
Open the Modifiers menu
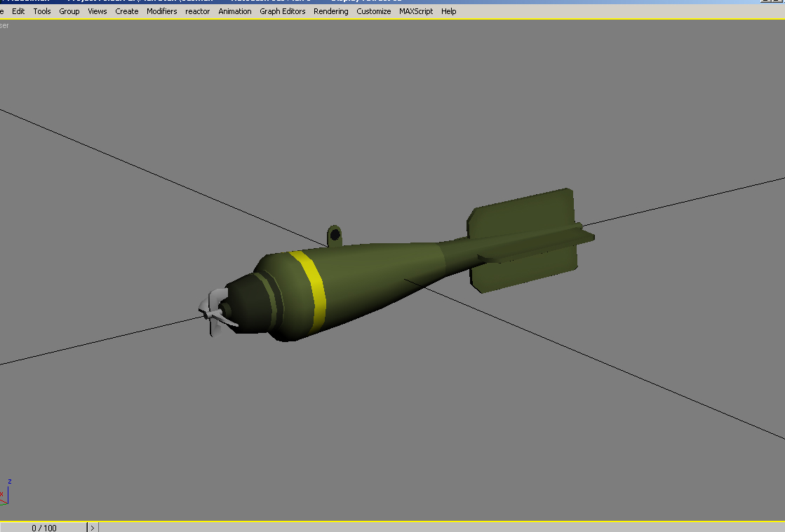162,11
